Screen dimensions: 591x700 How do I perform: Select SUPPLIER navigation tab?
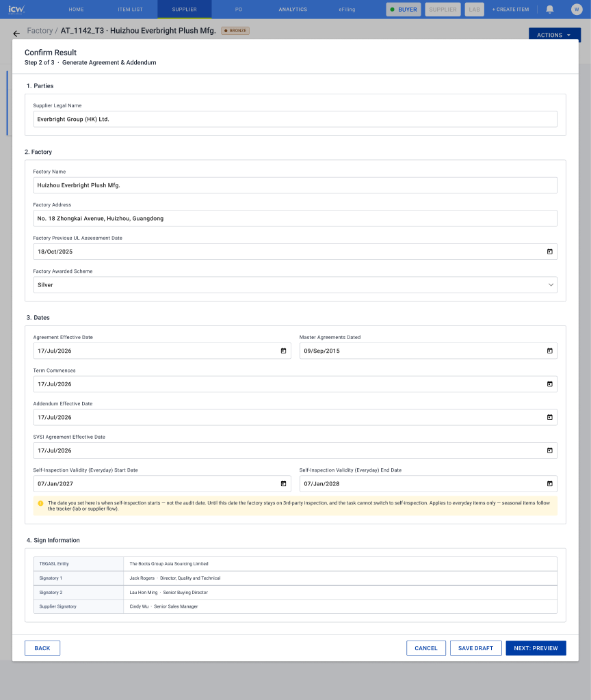click(185, 10)
